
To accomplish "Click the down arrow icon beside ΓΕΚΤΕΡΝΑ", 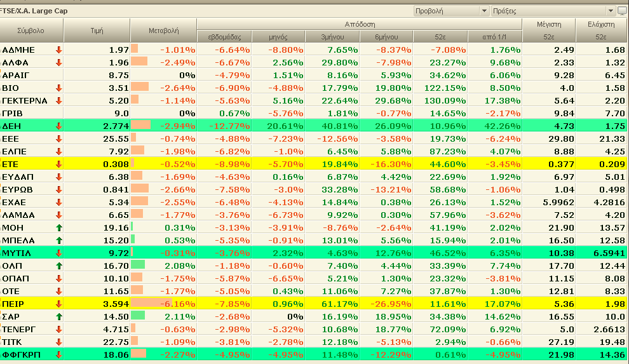I will coord(59,100).
